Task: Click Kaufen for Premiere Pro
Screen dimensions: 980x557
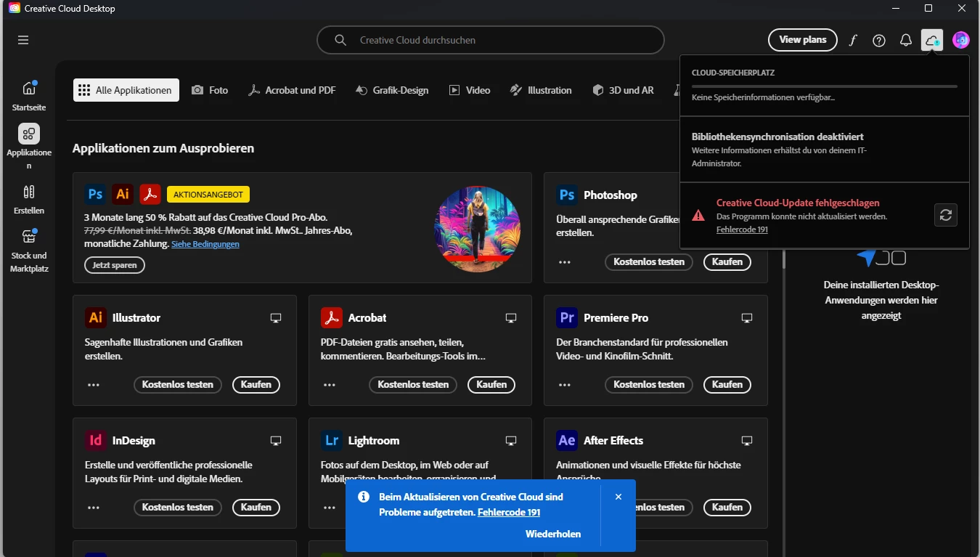Action: pos(727,385)
